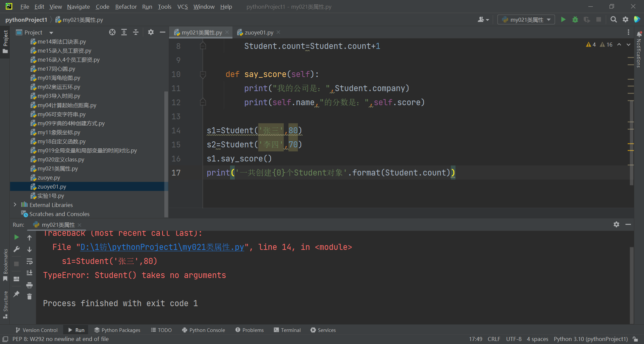Clear all Run console output

pyautogui.click(x=30, y=297)
